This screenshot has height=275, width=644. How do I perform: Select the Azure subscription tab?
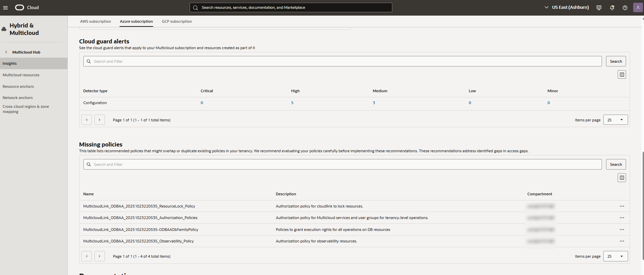pos(136,21)
